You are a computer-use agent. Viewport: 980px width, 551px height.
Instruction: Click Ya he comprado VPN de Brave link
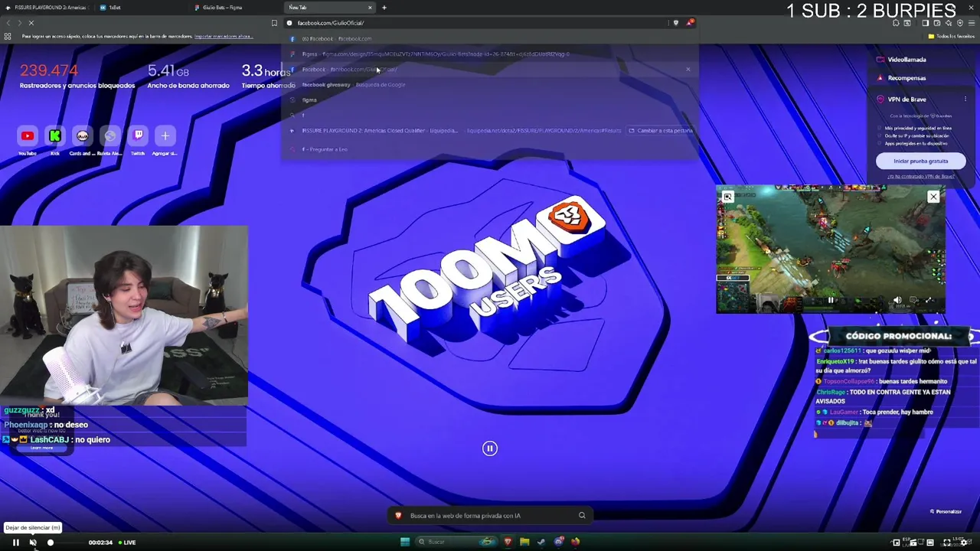[921, 177]
